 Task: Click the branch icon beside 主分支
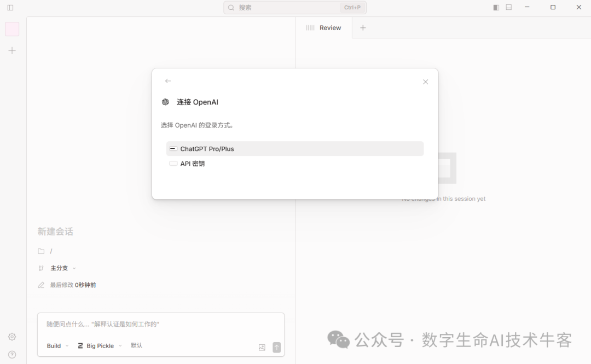41,268
